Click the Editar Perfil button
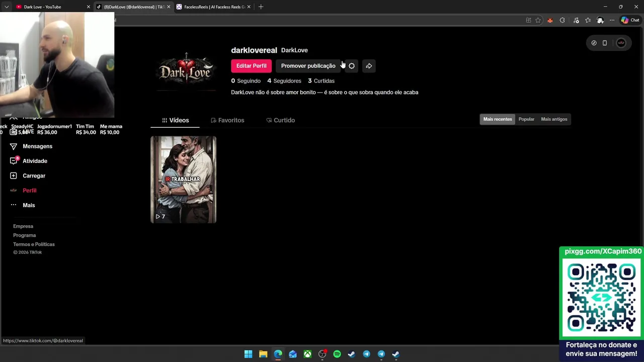 tap(251, 66)
